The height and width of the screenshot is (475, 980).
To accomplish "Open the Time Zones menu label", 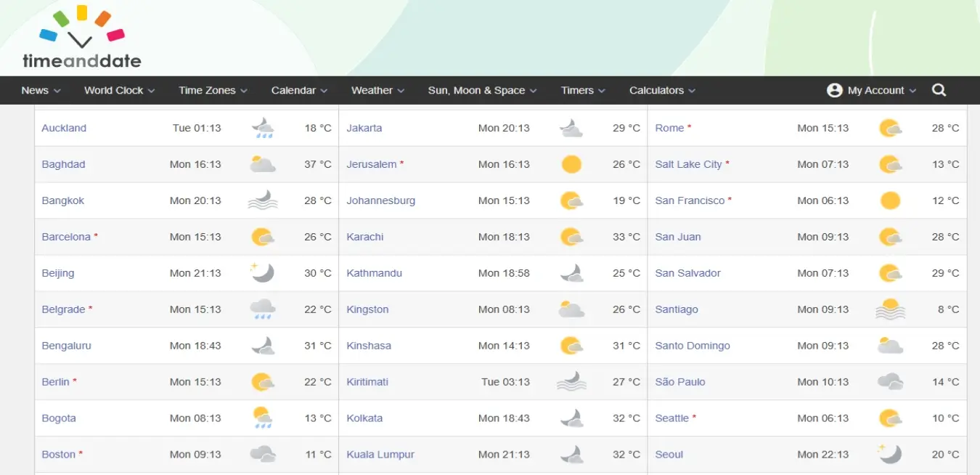I will [x=207, y=90].
